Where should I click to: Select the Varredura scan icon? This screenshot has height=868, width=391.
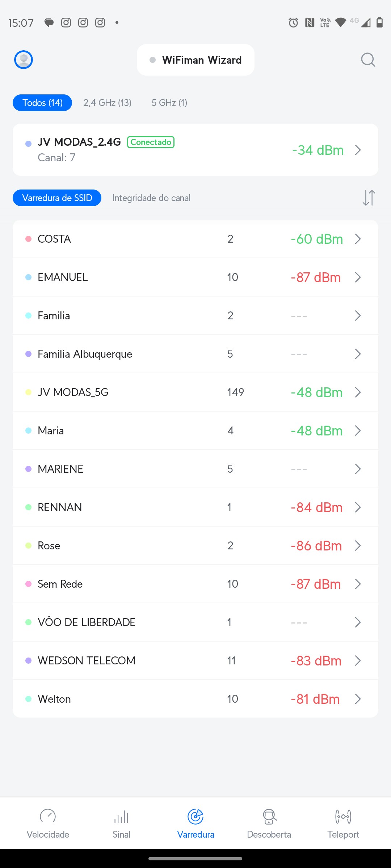tap(195, 816)
